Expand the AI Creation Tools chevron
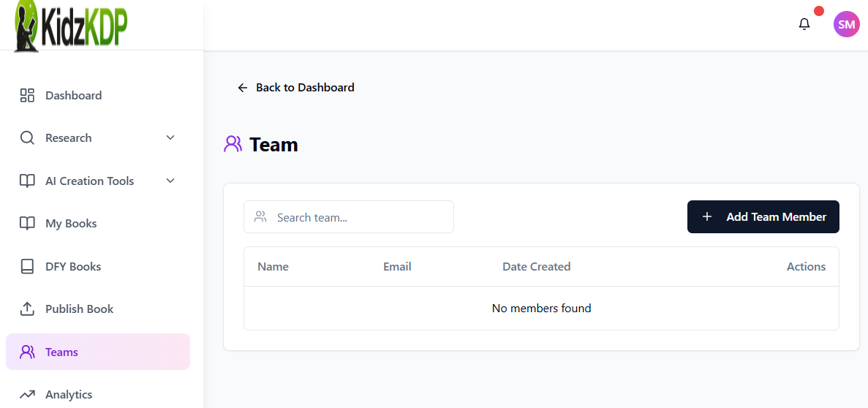The image size is (868, 408). (x=170, y=181)
